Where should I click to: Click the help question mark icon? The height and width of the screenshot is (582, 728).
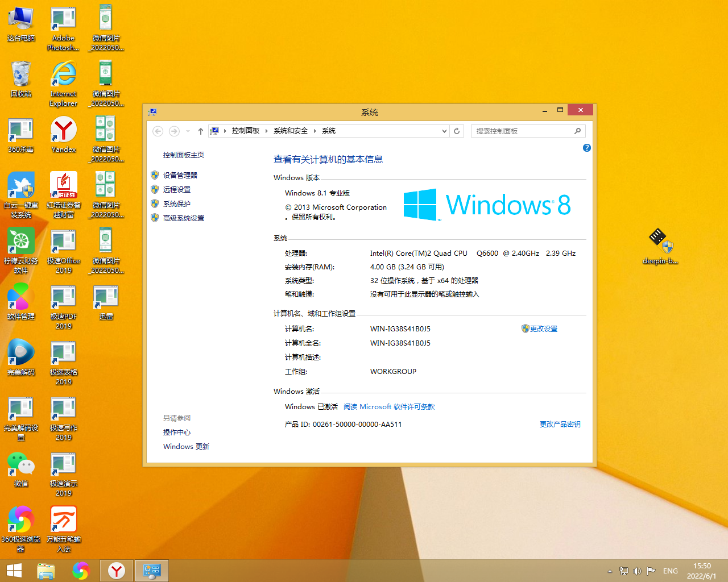tap(586, 148)
